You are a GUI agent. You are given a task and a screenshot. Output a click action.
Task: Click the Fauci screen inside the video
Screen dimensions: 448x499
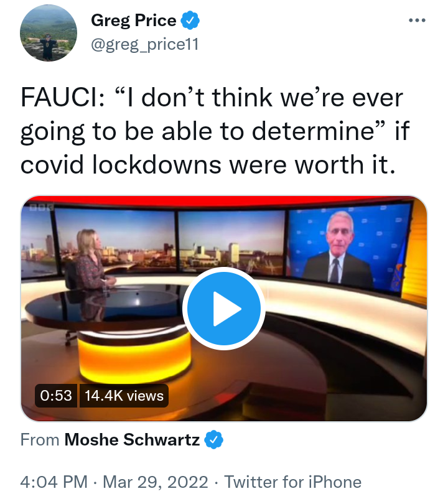click(x=349, y=248)
